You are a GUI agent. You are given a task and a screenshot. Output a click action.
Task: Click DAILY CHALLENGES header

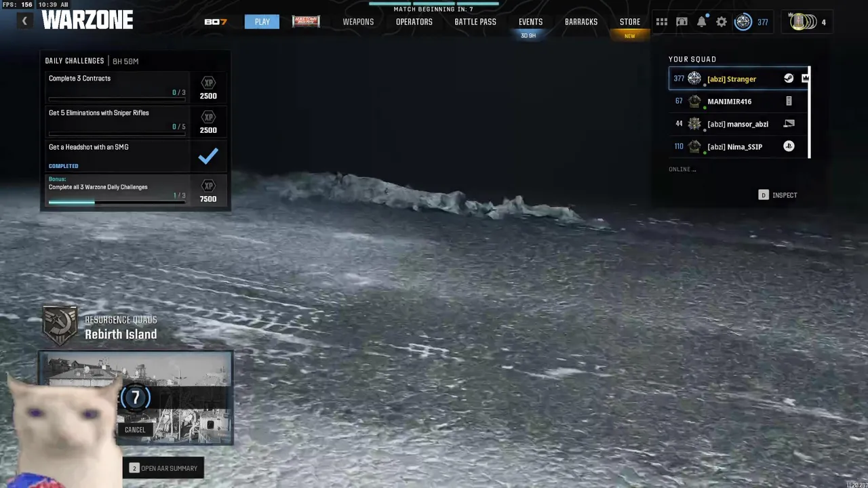[75, 61]
